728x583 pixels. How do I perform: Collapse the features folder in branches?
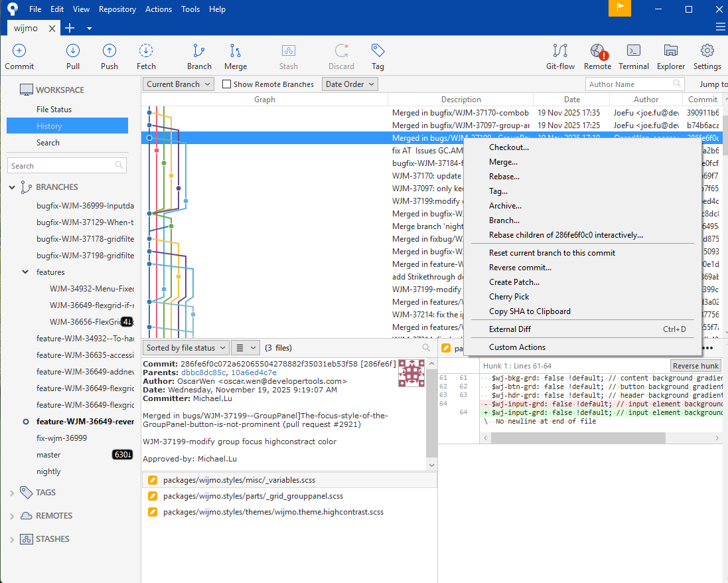(25, 272)
